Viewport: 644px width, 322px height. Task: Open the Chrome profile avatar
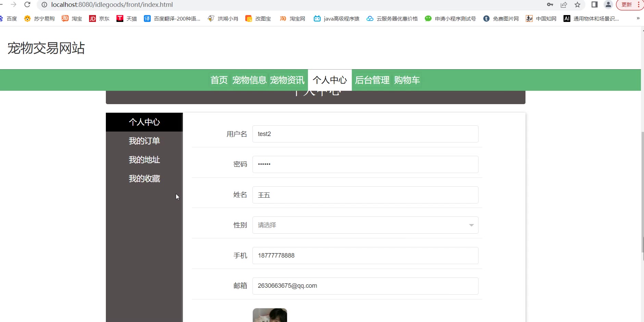point(608,4)
